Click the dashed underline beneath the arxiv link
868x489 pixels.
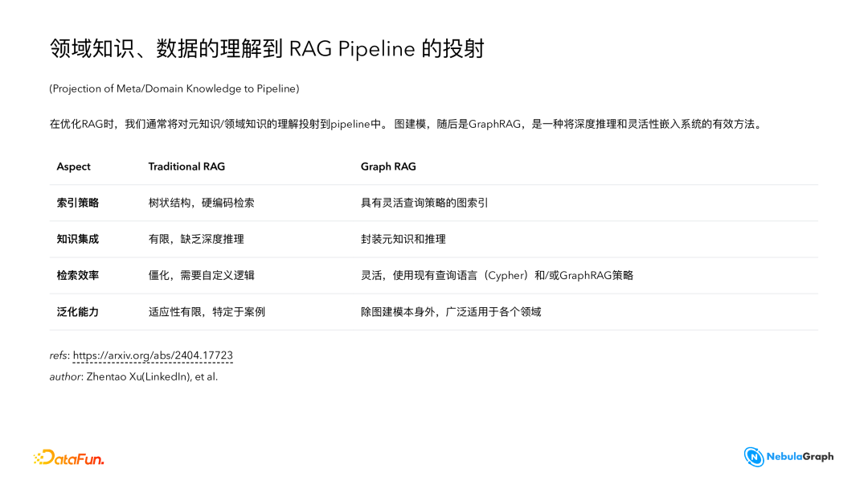[x=153, y=363]
